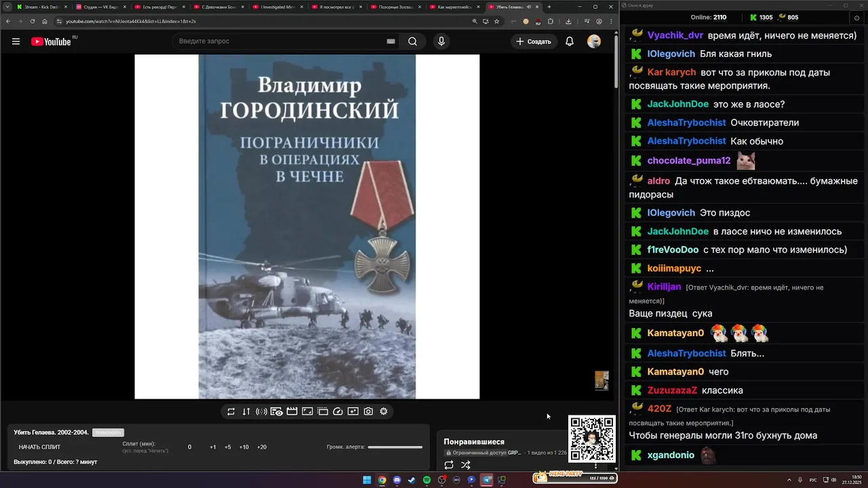Open the playback speed gauge icon
The height and width of the screenshot is (488, 868).
click(x=338, y=411)
